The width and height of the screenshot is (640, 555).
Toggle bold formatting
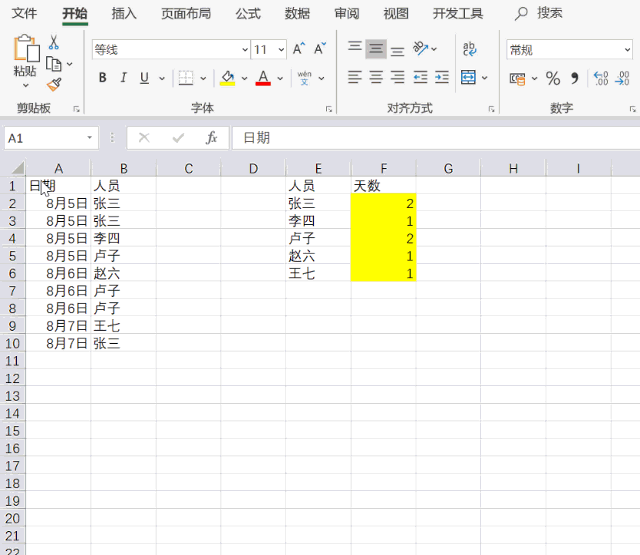(x=103, y=78)
